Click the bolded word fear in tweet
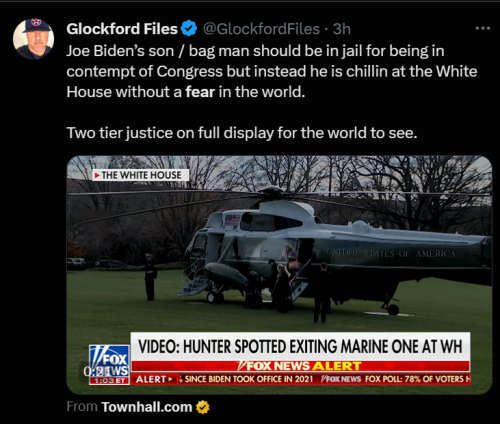 (200, 92)
